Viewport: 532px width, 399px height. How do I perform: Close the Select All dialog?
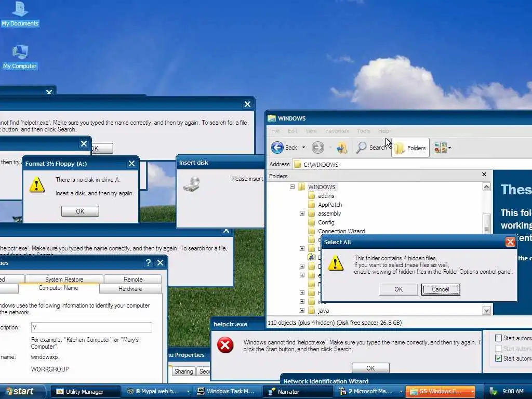coord(510,242)
